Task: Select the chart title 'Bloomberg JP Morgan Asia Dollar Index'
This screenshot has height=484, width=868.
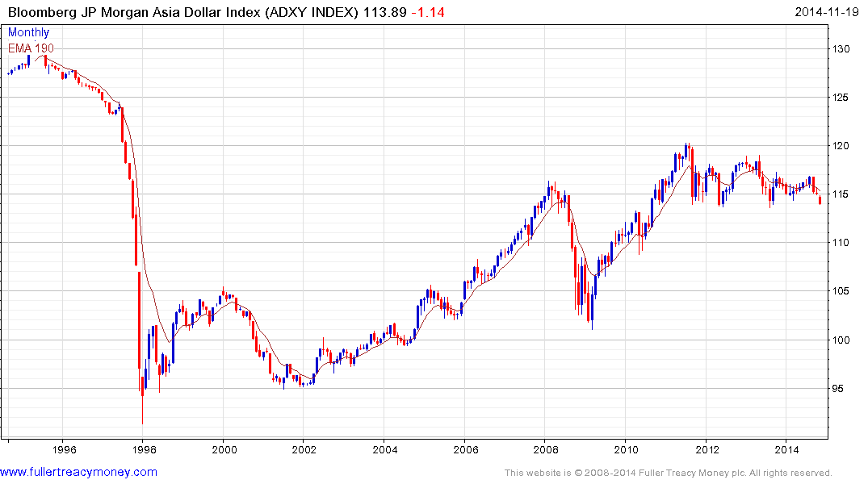Action: tap(135, 12)
